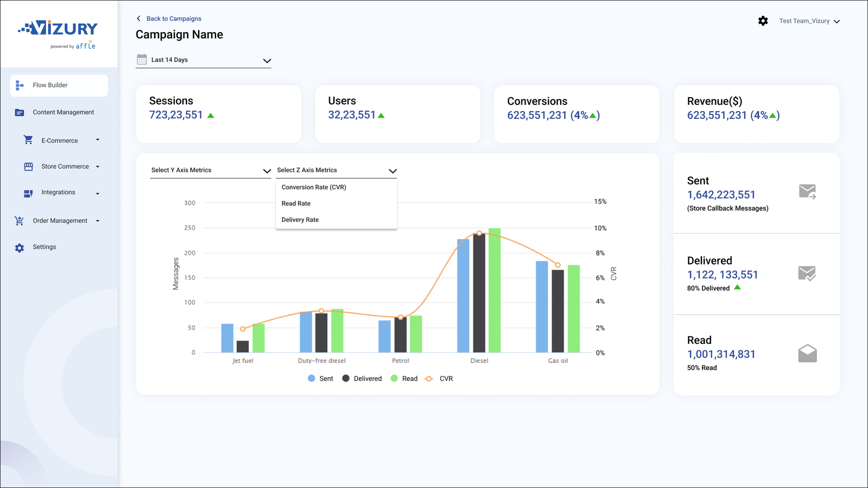Screen dimensions: 868x488
Task: Click the Content Management folder icon
Action: [x=19, y=113]
